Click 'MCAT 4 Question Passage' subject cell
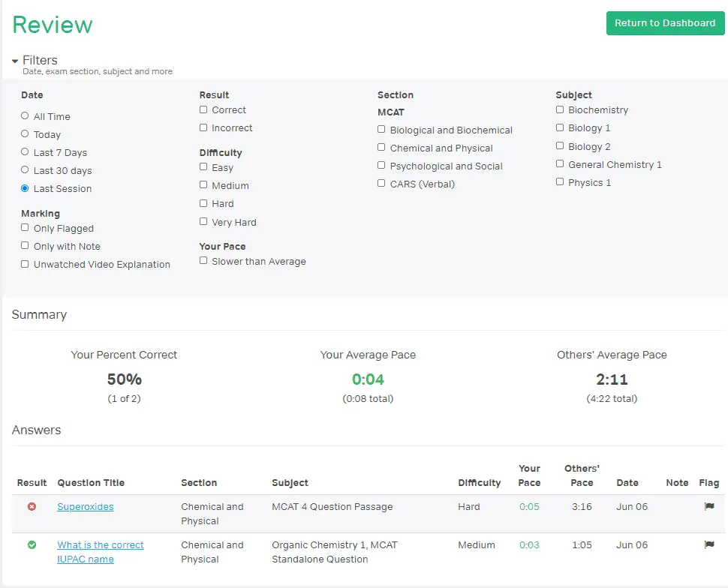The image size is (728, 588). tap(332, 507)
